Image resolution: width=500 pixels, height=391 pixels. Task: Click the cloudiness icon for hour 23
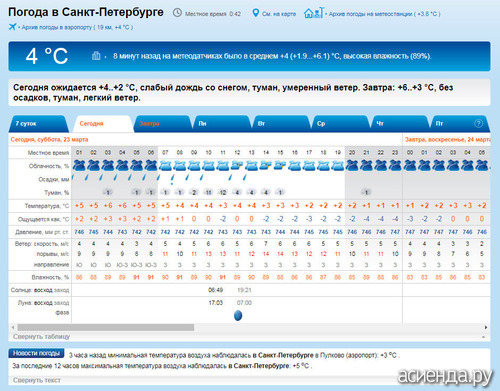tap(395, 165)
